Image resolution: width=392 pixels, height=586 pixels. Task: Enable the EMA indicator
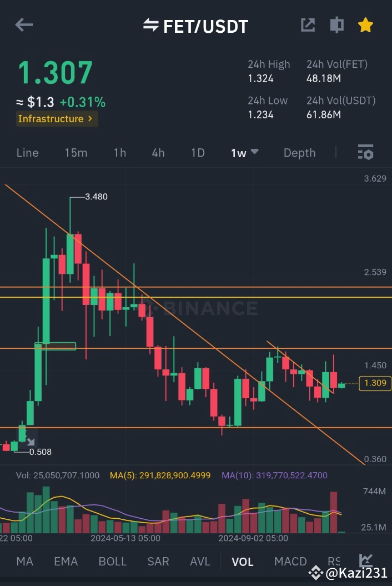coord(66,562)
